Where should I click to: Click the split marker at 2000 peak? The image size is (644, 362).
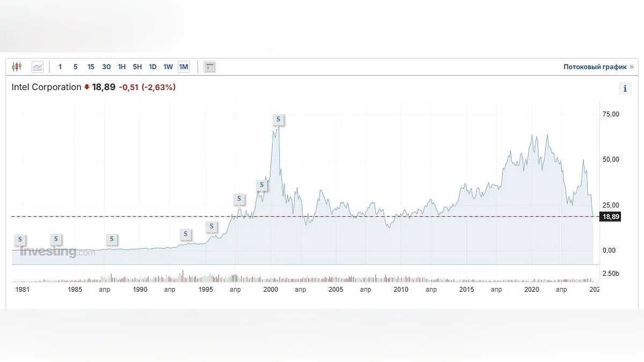(278, 120)
